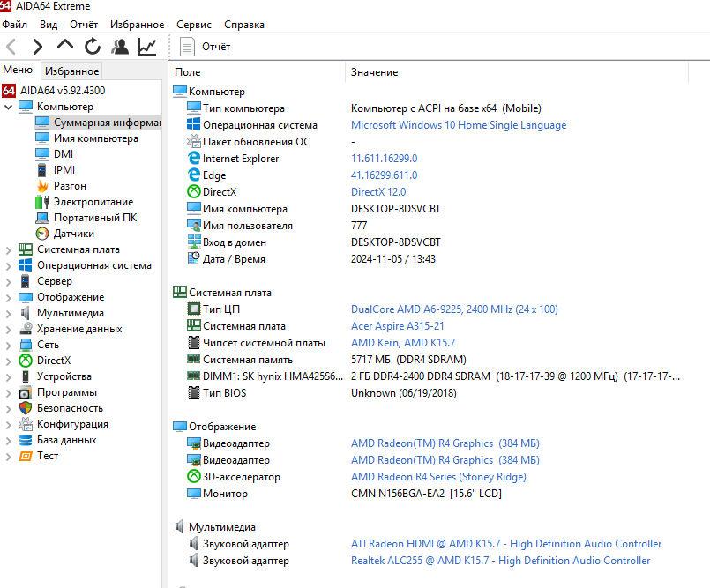
Task: Select the IPMI icon in the tree
Action: click(42, 170)
